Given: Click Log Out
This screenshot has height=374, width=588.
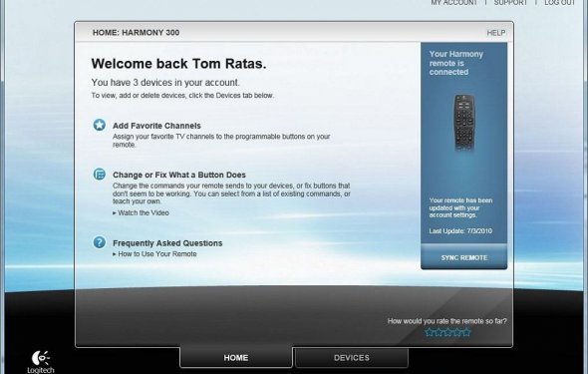Looking at the screenshot, I should pos(559,3).
